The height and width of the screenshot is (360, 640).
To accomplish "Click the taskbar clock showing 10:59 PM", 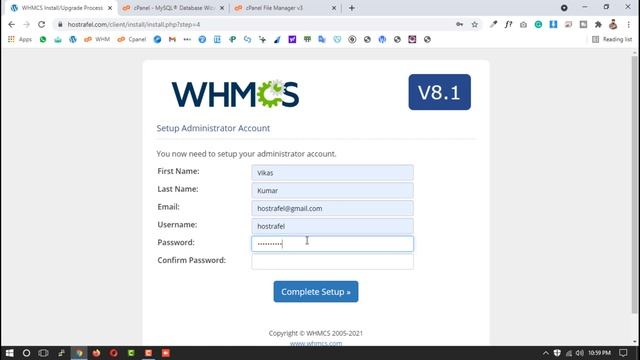I will [599, 353].
